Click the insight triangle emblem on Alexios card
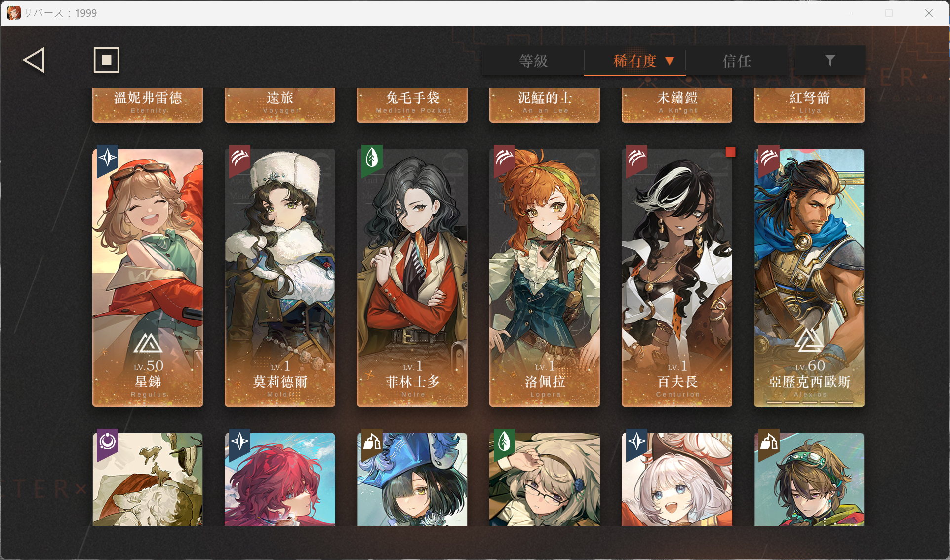Screen dimensions: 950x560 click(809, 340)
